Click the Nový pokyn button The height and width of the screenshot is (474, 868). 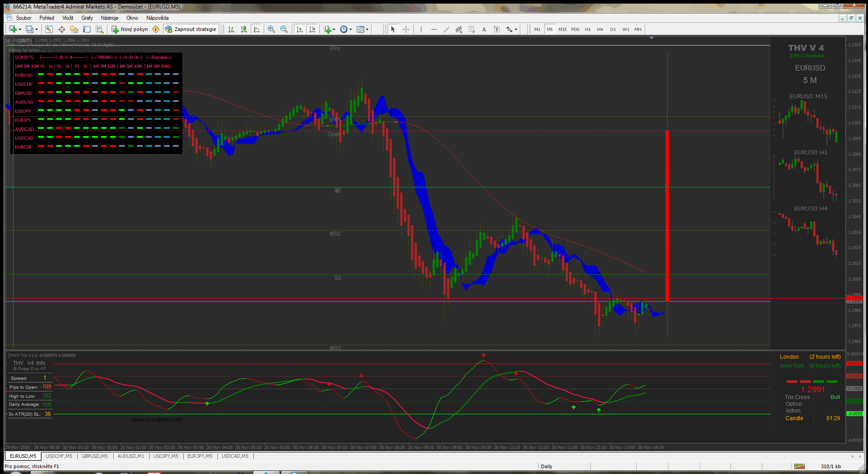click(x=130, y=29)
